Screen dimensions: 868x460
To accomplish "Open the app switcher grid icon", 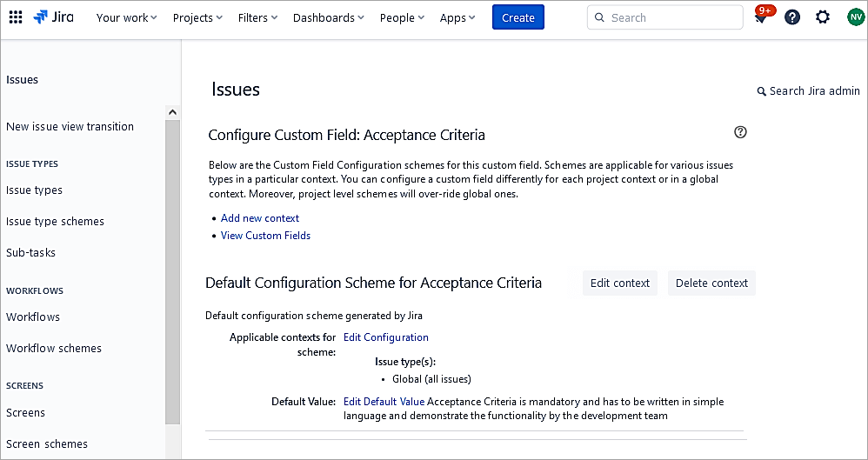I will (x=16, y=17).
